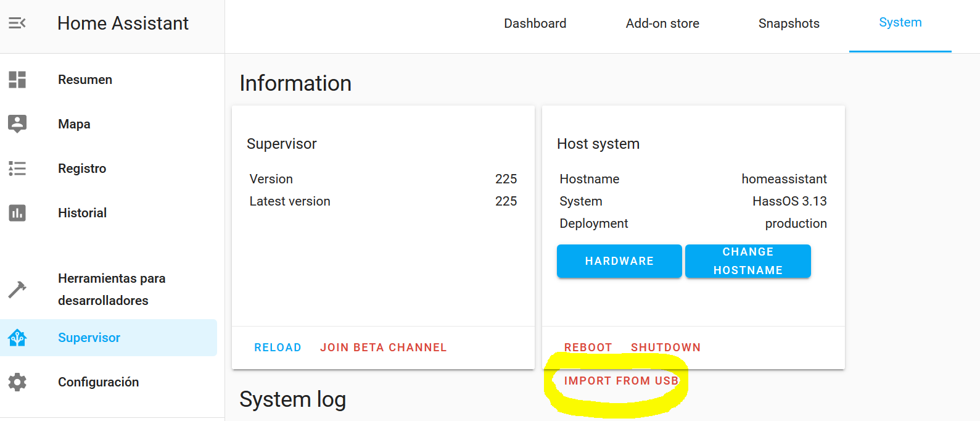Click the Registro list icon

click(x=17, y=169)
